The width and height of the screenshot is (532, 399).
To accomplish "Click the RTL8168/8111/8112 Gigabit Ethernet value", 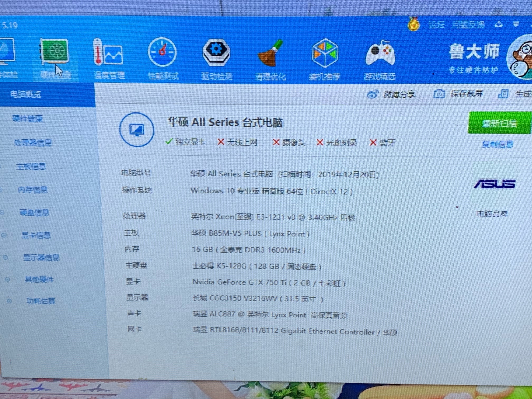I will point(295,331).
